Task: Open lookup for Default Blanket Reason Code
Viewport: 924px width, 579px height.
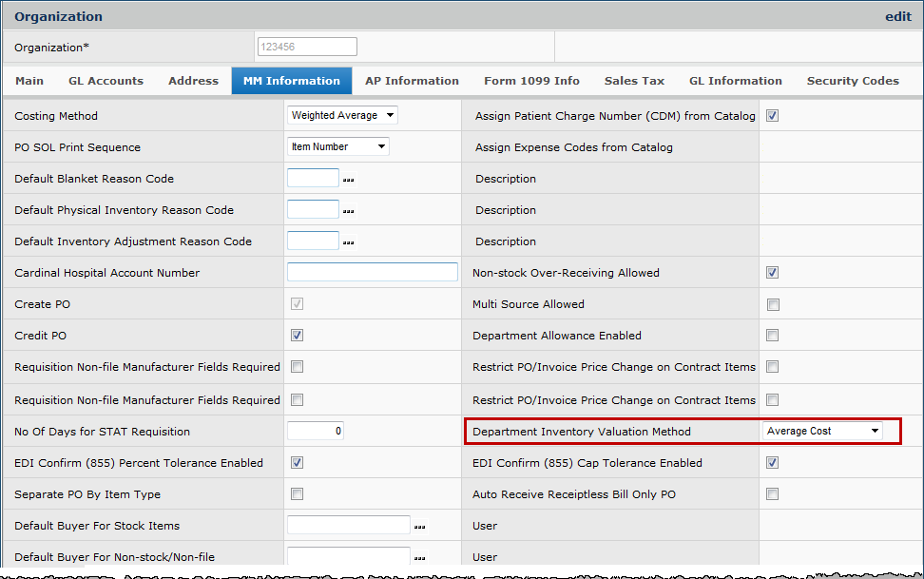Action: click(x=349, y=180)
